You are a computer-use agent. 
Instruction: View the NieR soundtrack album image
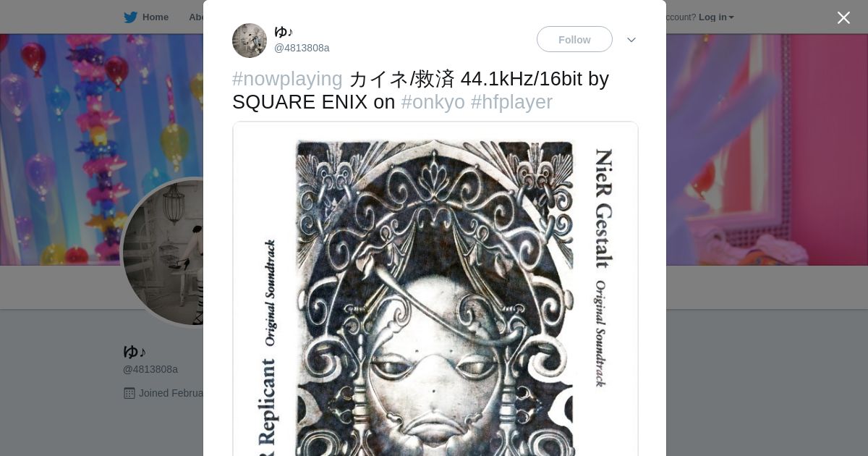435,289
